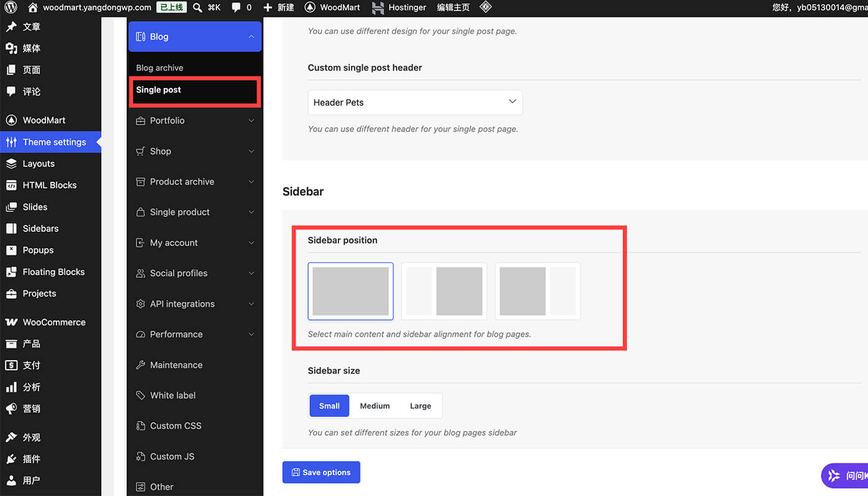868x496 pixels.
Task: Choose the no-sidebar full width layout
Action: [x=351, y=291]
